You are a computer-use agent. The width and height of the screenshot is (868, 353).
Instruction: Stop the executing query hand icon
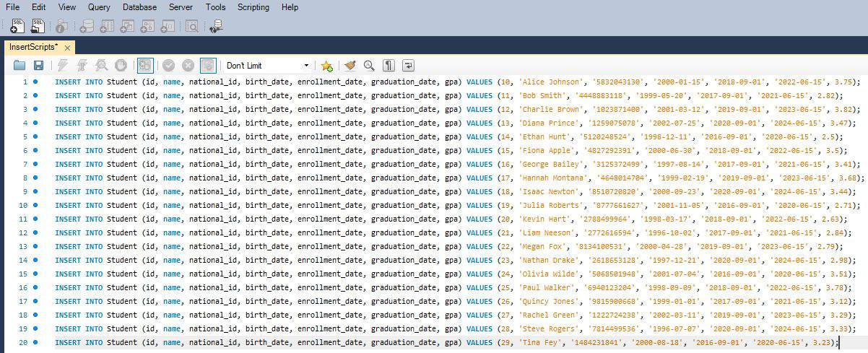[x=121, y=66]
